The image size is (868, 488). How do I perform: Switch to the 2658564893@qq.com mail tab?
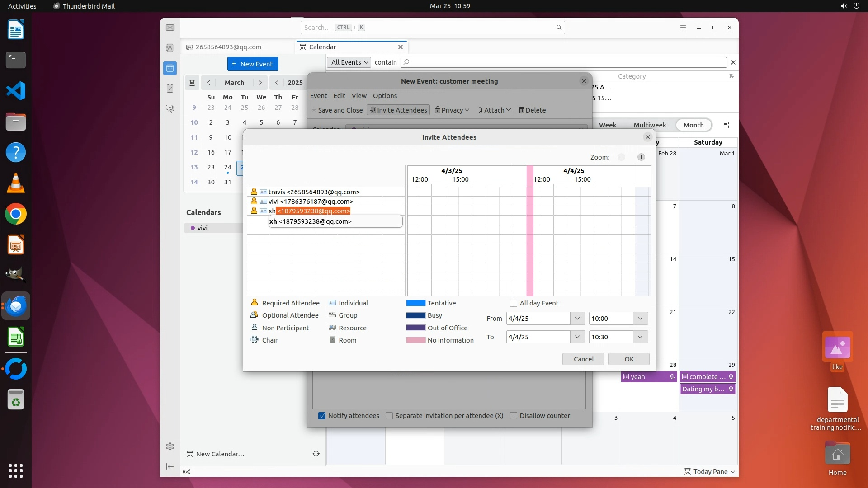pos(228,47)
